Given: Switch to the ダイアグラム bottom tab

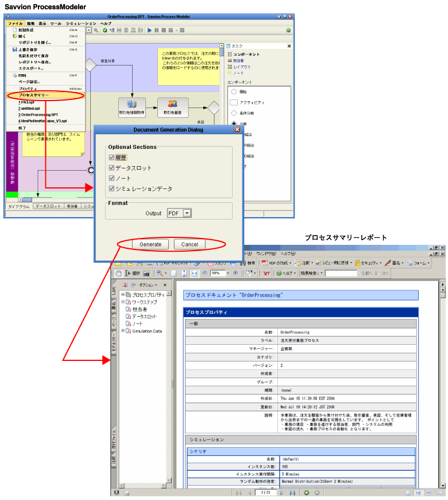Looking at the screenshot, I should pos(19,207).
